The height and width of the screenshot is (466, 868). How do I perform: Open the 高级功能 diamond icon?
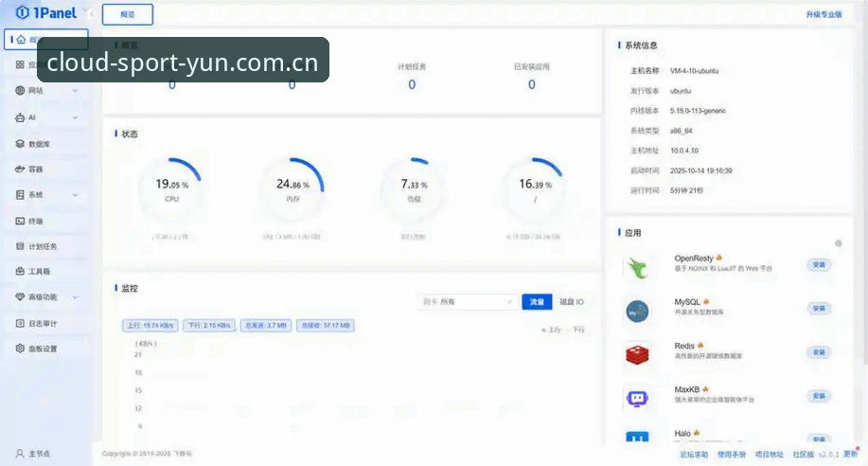pos(20,297)
